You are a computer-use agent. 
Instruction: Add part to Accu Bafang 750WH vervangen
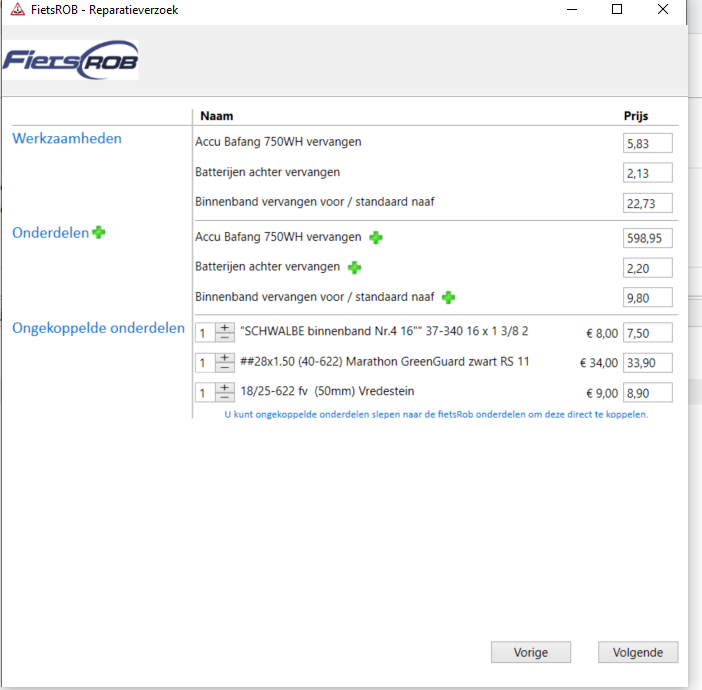pyautogui.click(x=375, y=237)
